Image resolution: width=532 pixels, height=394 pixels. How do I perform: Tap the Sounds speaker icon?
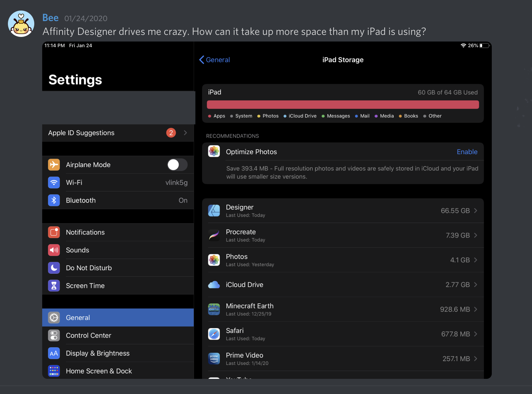coord(54,250)
